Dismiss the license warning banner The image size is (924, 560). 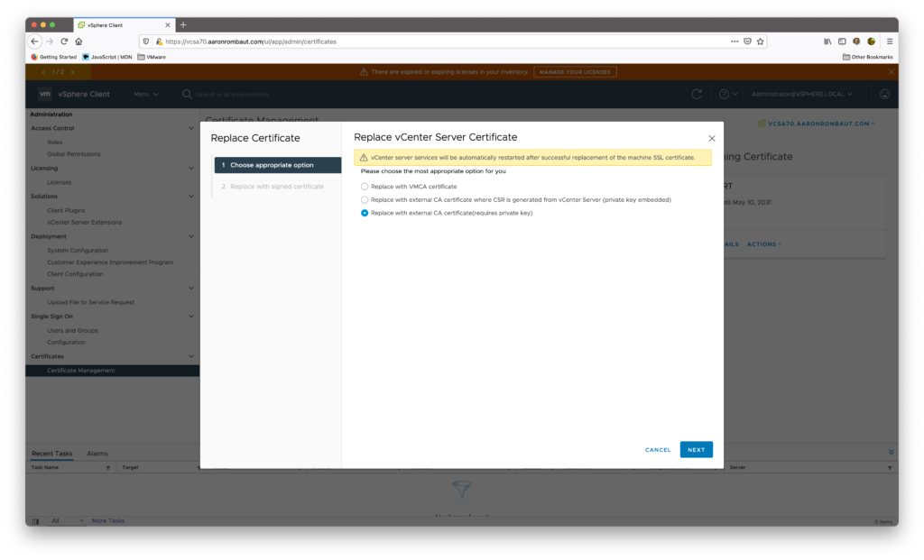[x=891, y=71]
